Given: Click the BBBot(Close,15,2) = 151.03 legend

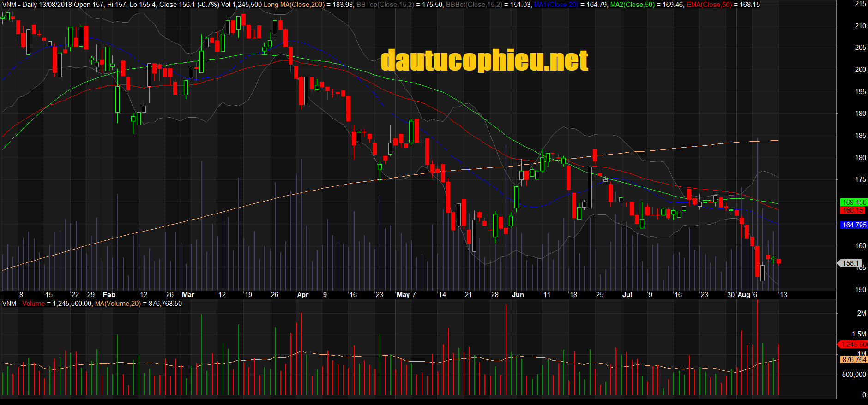Looking at the screenshot, I should pyautogui.click(x=488, y=5).
